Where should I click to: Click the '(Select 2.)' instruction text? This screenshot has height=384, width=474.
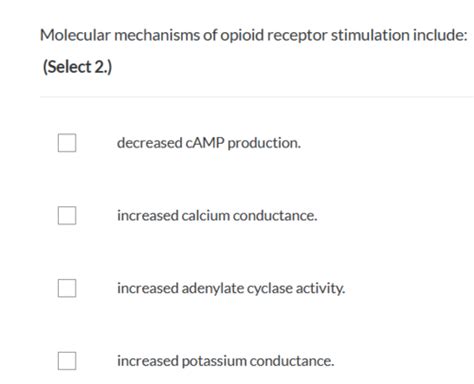click(x=77, y=67)
